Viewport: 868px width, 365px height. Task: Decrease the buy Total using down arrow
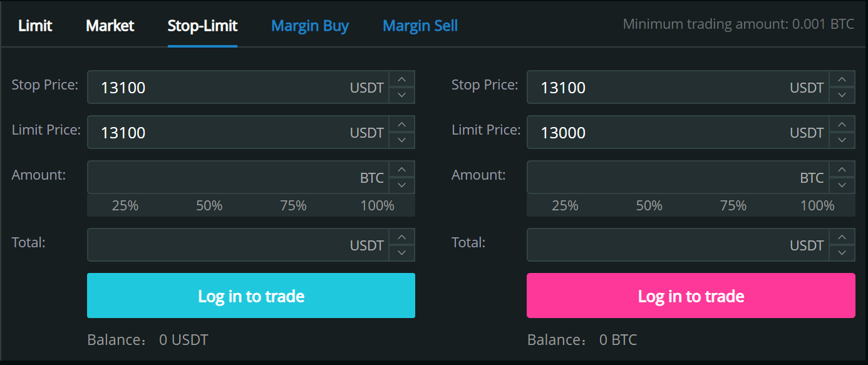402,252
